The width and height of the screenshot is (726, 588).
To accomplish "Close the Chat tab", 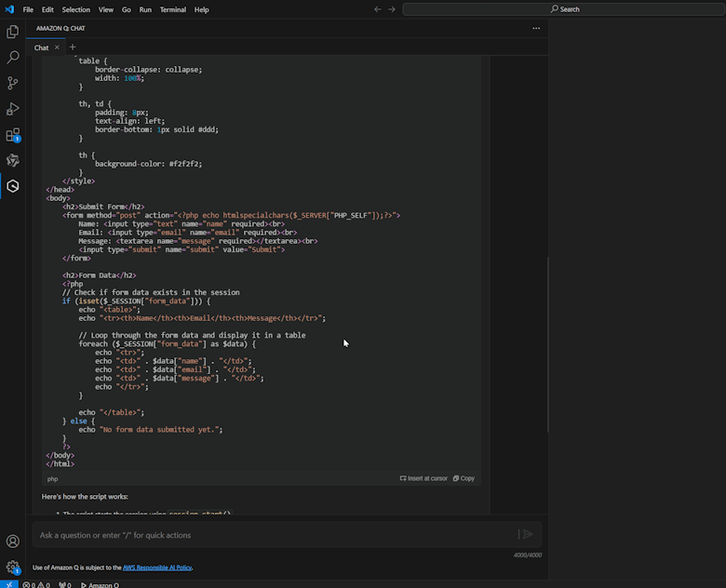I will 57,47.
